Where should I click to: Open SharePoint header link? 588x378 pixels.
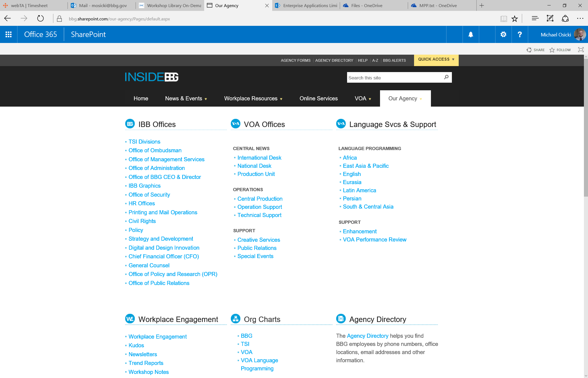(88, 35)
